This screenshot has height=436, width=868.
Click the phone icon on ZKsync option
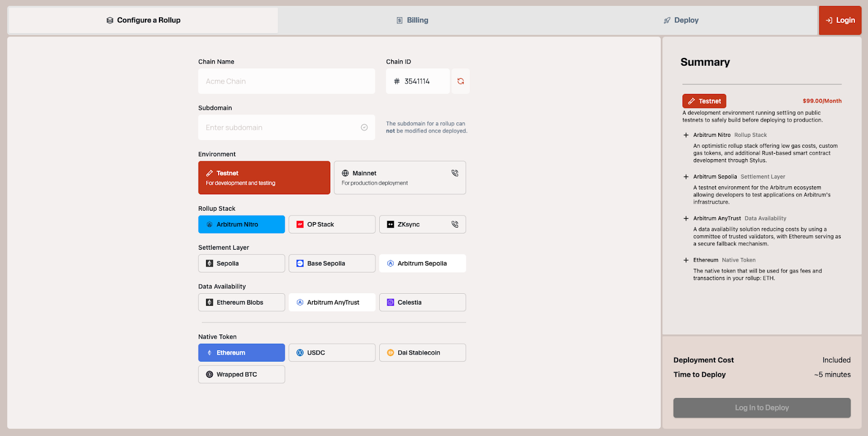(x=455, y=224)
